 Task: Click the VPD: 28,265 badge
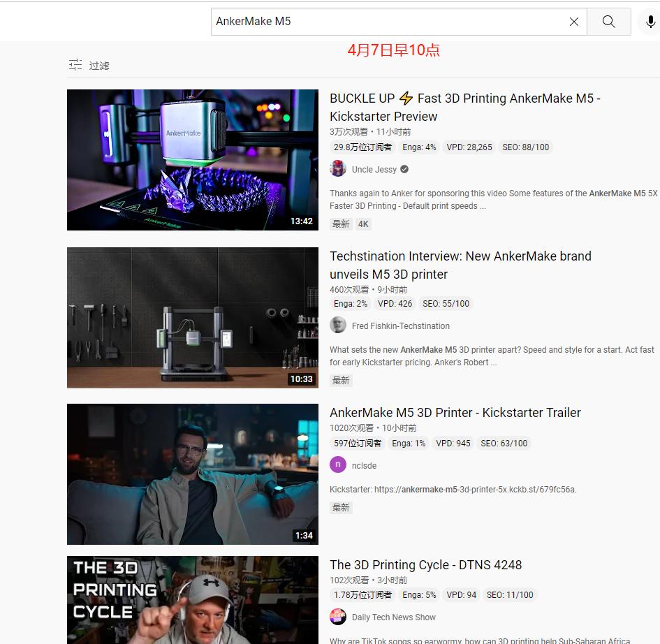pyautogui.click(x=469, y=147)
